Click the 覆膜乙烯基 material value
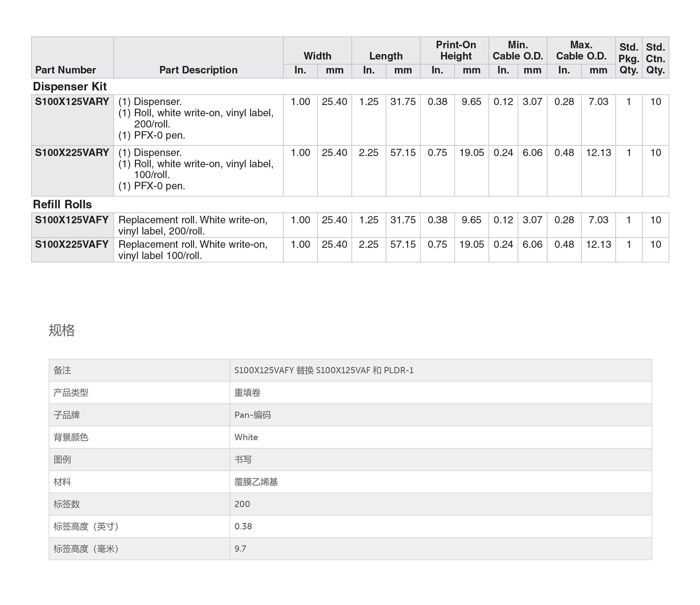This screenshot has height=605, width=700. (256, 482)
